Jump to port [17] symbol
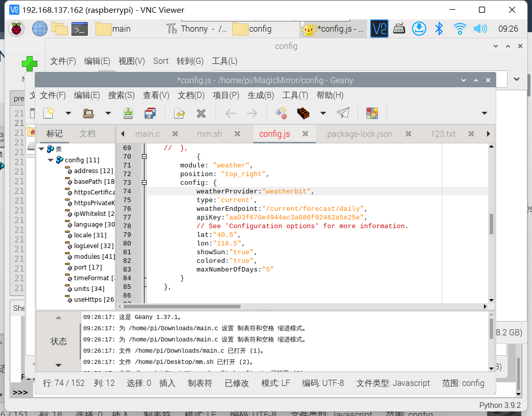The height and width of the screenshot is (416, 532). [x=87, y=267]
